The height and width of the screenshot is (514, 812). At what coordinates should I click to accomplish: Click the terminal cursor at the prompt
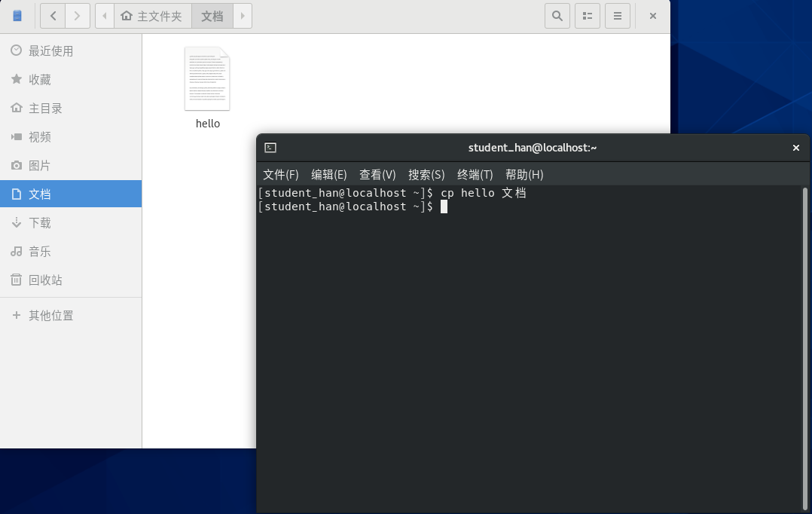click(444, 207)
